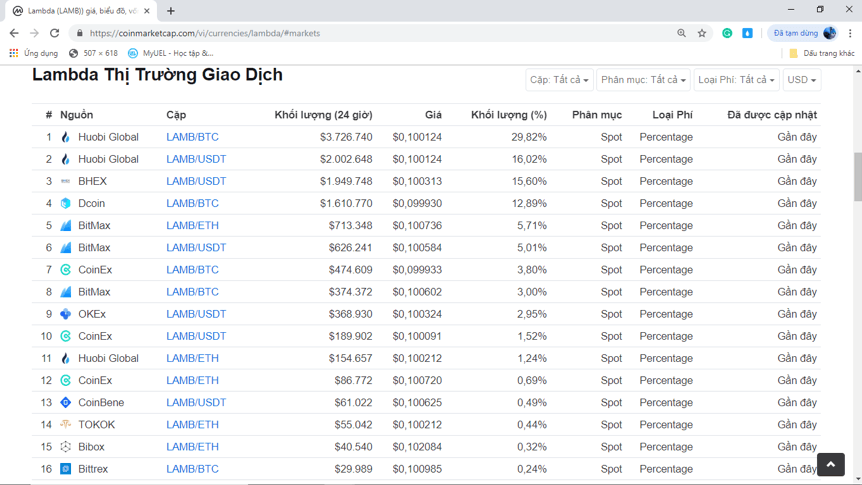Reload the CoinMarketCap page
Screen dimensions: 862x485
(54, 33)
